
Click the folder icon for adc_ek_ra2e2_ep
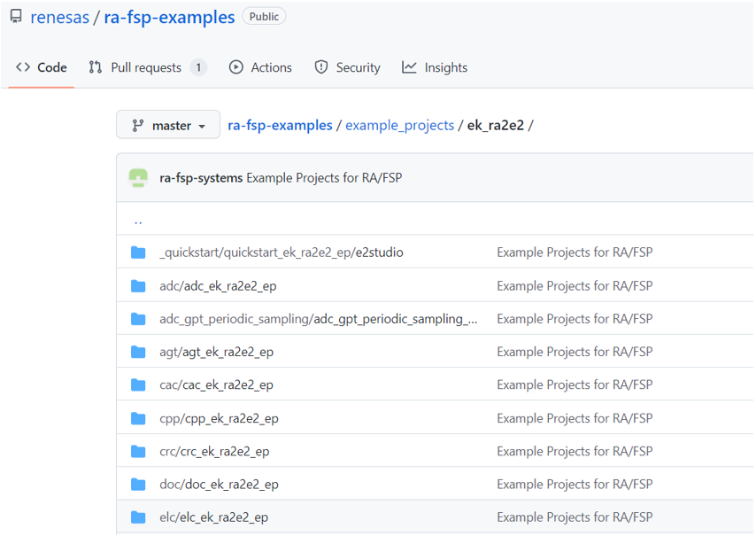point(138,286)
